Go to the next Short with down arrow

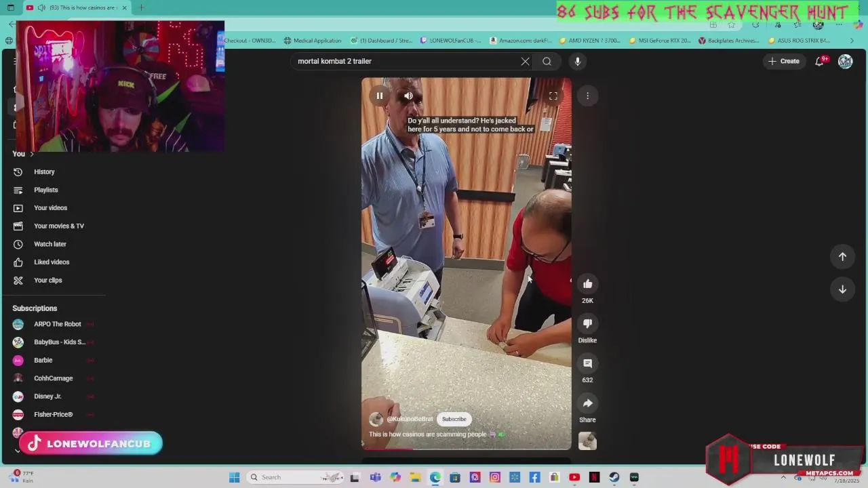[x=842, y=289]
